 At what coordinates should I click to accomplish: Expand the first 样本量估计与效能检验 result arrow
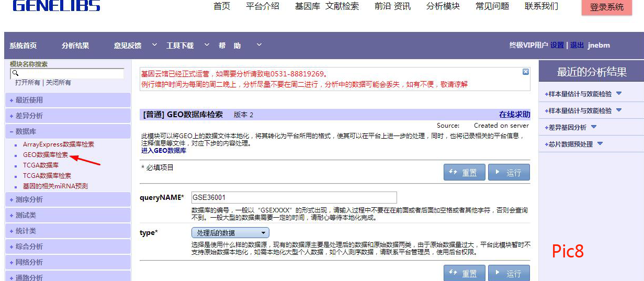tap(619, 94)
